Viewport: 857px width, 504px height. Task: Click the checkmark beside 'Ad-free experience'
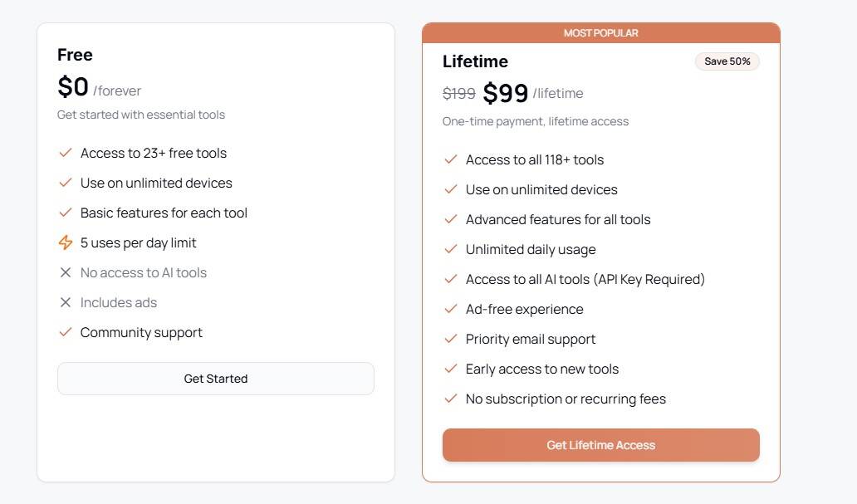click(x=452, y=309)
